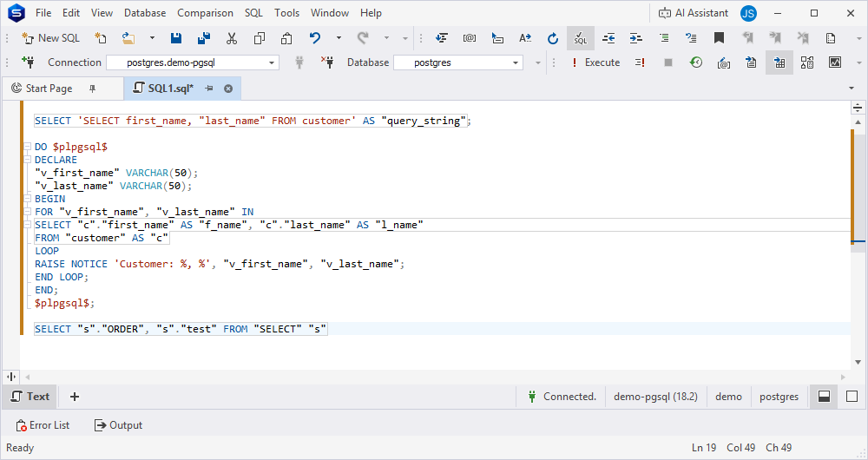Click the format document icon
868x460 pixels.
coord(441,38)
